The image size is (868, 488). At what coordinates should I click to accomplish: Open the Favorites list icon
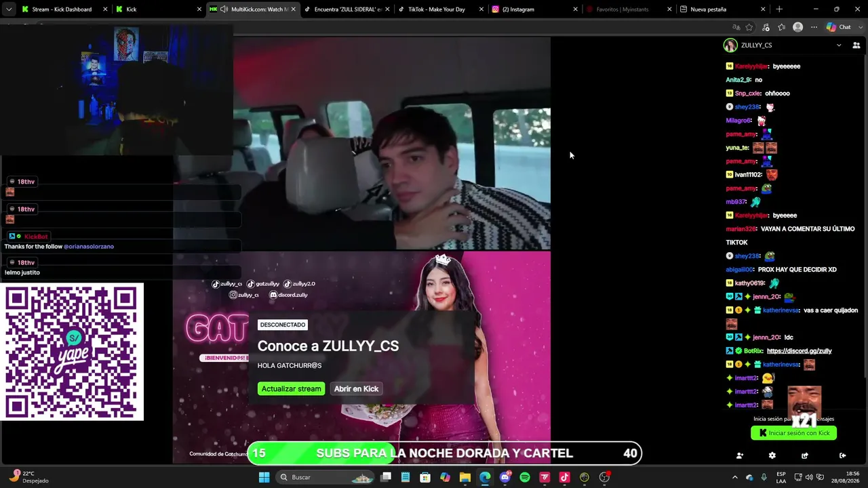pos(782,27)
